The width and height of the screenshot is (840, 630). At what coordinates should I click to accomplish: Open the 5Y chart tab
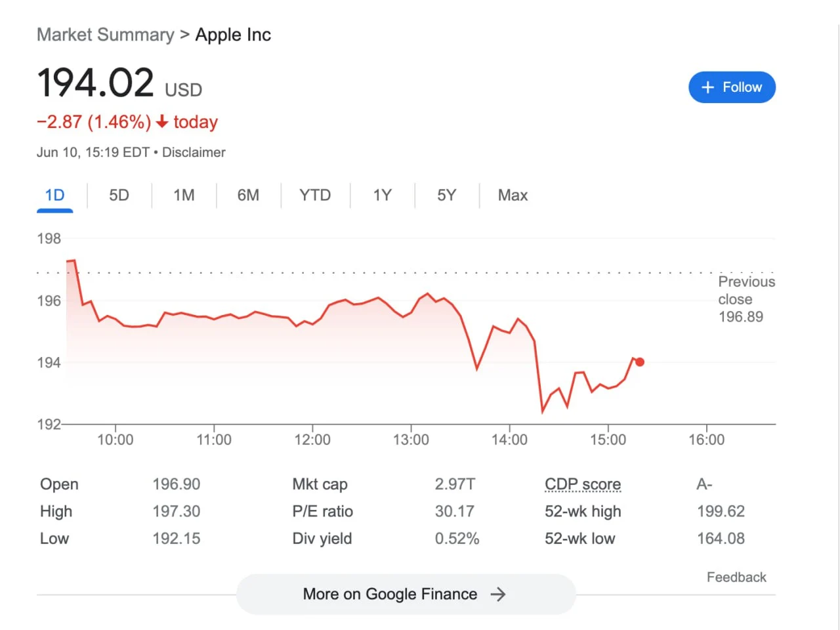tap(446, 196)
